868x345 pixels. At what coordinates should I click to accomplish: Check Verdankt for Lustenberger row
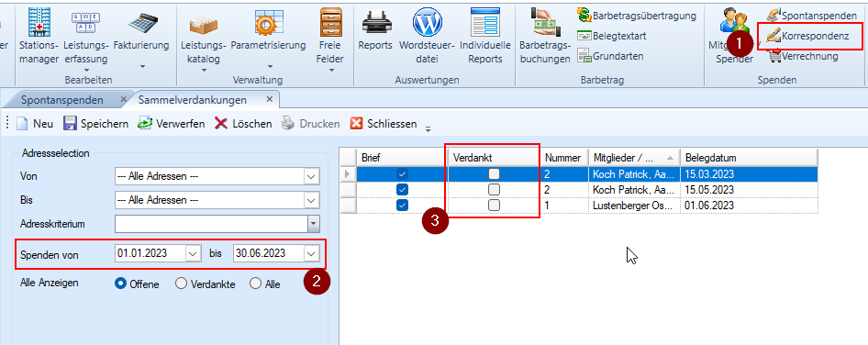494,205
